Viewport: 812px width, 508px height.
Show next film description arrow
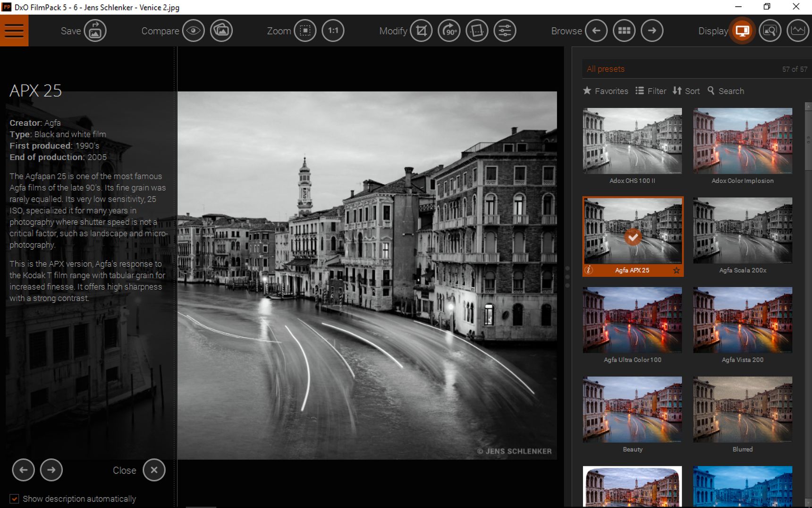point(51,470)
